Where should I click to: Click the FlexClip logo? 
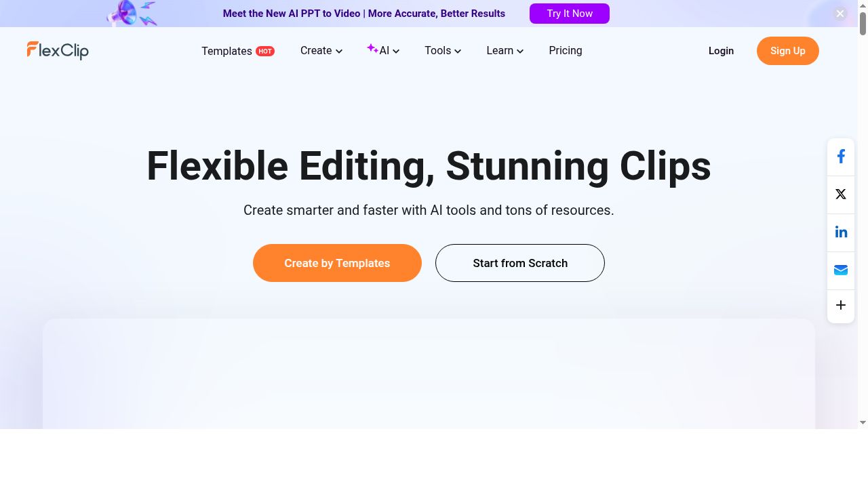pos(58,50)
